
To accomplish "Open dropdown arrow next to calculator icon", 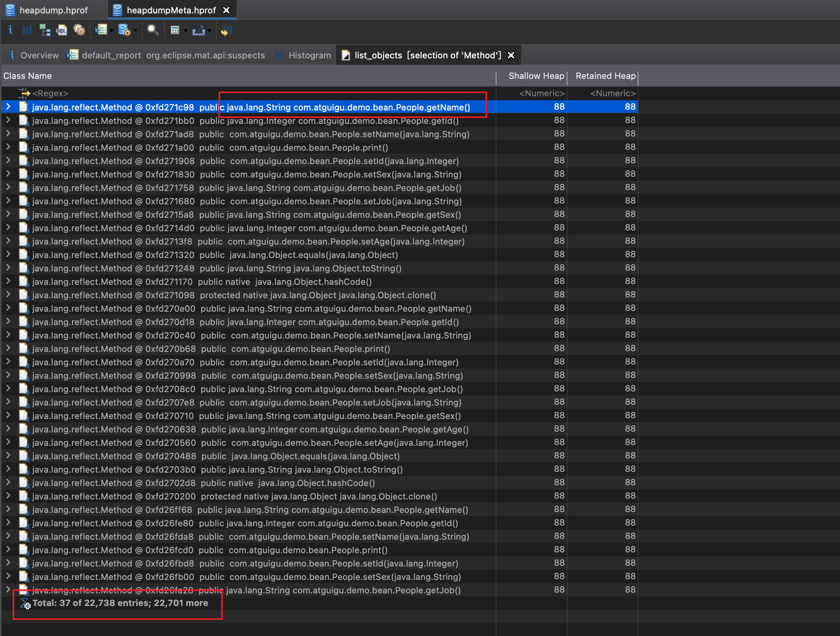I will tap(185, 31).
